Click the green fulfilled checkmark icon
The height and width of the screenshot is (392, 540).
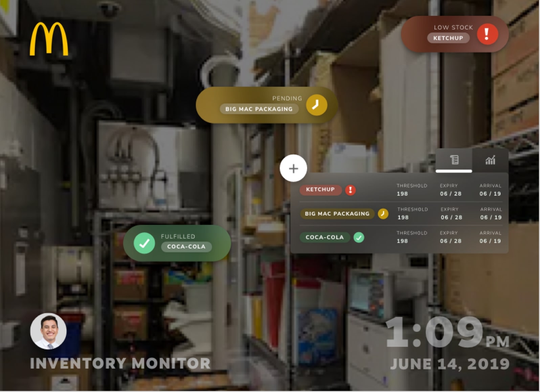[144, 243]
